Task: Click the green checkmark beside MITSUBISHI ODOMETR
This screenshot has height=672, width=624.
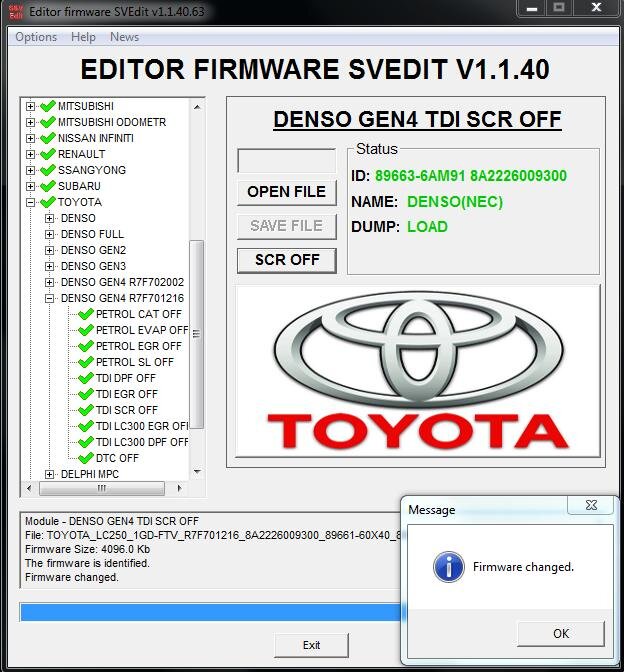Action: point(48,122)
